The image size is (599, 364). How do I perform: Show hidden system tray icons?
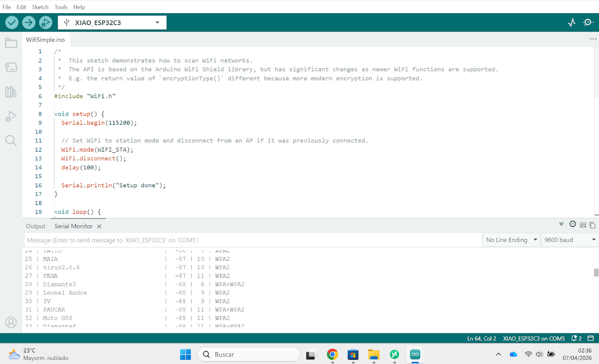pyautogui.click(x=498, y=354)
